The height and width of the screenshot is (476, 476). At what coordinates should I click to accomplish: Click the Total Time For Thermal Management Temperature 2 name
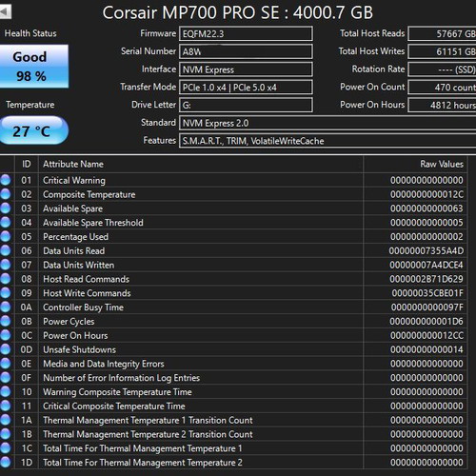pyautogui.click(x=143, y=463)
